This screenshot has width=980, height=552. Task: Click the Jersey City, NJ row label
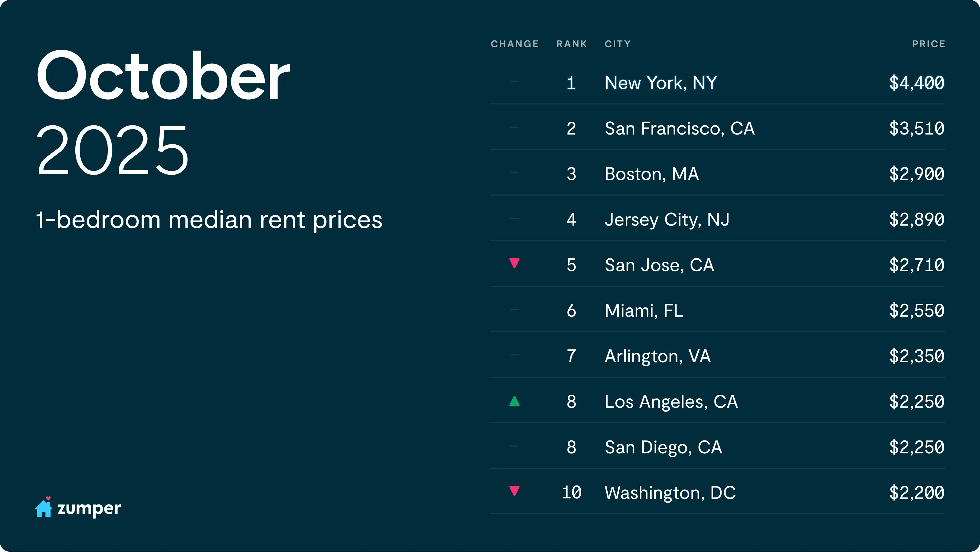tap(667, 220)
